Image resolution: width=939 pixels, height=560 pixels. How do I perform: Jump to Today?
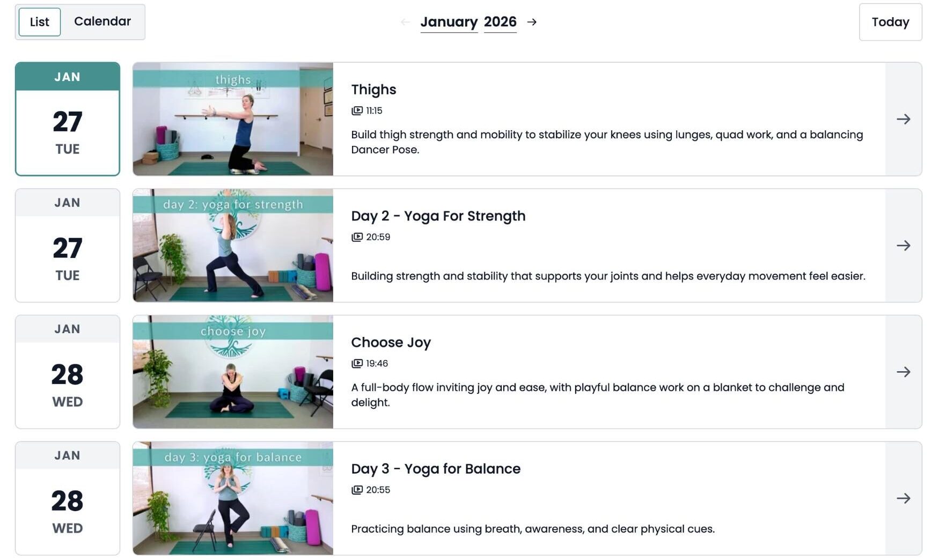click(x=890, y=22)
